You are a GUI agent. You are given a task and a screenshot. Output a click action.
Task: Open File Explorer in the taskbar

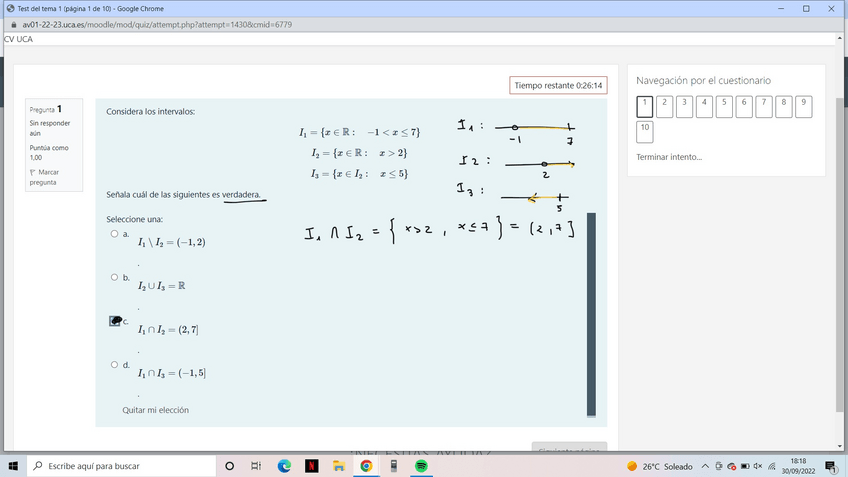(x=339, y=466)
